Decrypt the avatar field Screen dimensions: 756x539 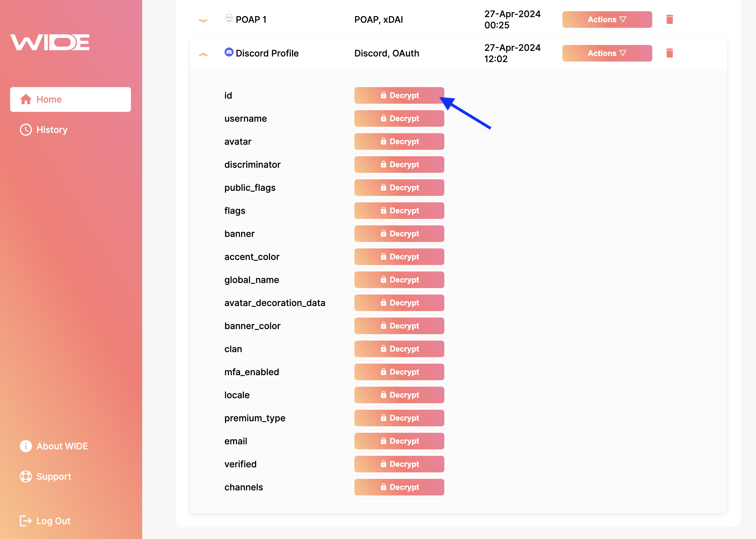click(x=399, y=141)
